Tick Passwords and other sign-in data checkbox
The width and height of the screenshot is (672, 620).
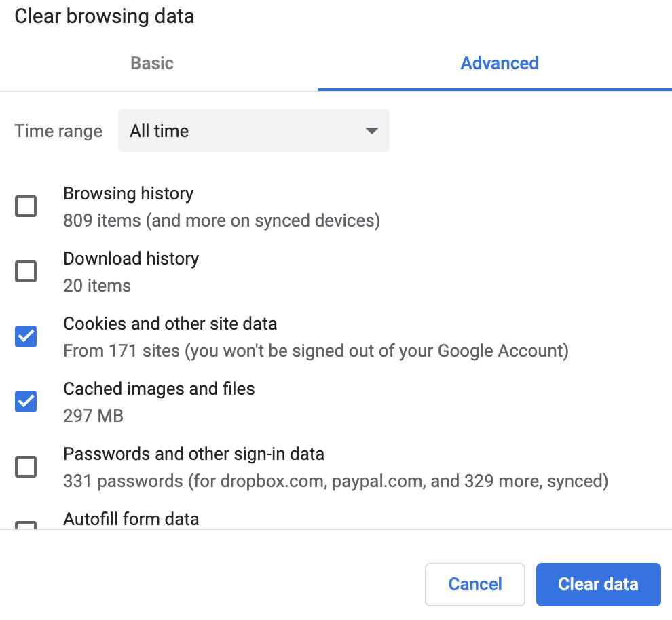click(x=26, y=467)
